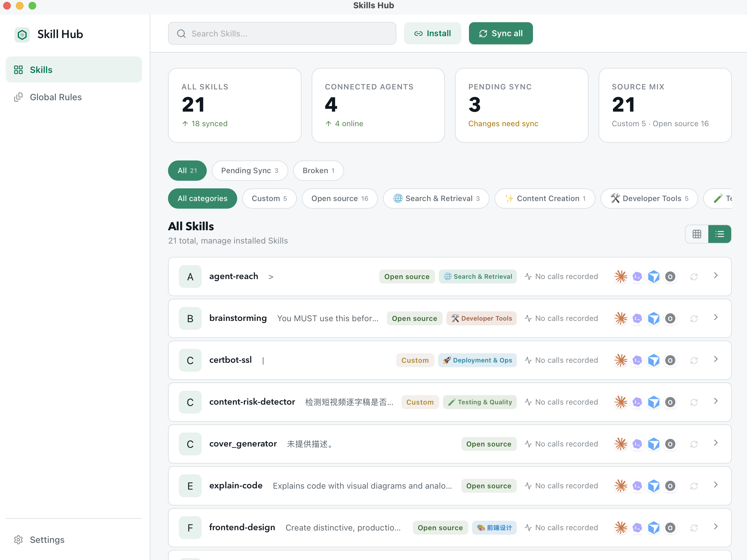Toggle purple agent for cover_generator
This screenshot has height=560, width=747.
[637, 444]
